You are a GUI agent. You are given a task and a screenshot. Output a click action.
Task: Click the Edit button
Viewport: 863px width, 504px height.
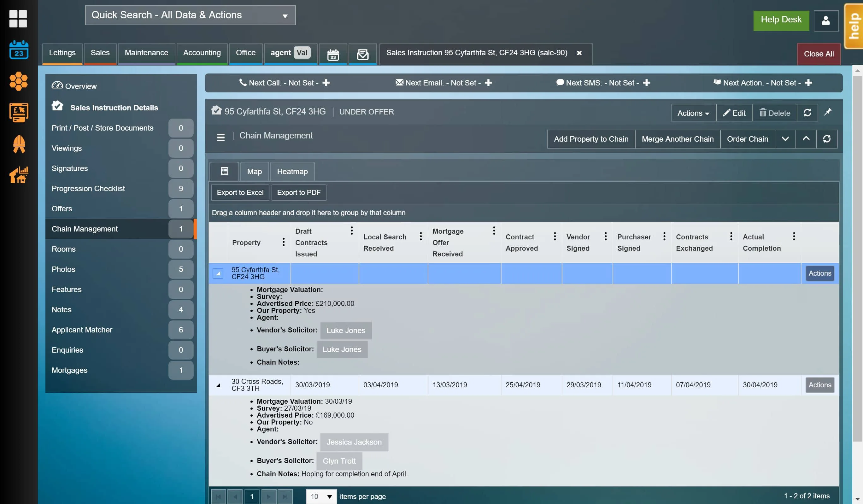(734, 113)
